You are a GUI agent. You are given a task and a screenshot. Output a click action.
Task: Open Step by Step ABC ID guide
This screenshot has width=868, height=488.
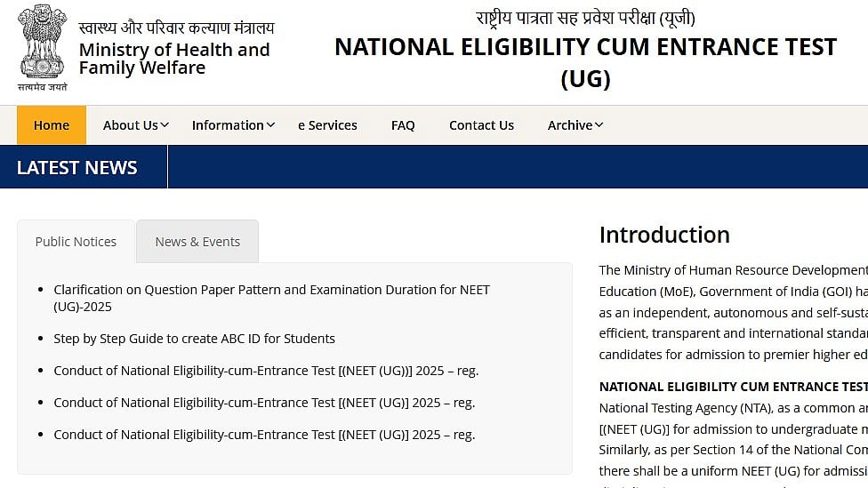(x=194, y=339)
